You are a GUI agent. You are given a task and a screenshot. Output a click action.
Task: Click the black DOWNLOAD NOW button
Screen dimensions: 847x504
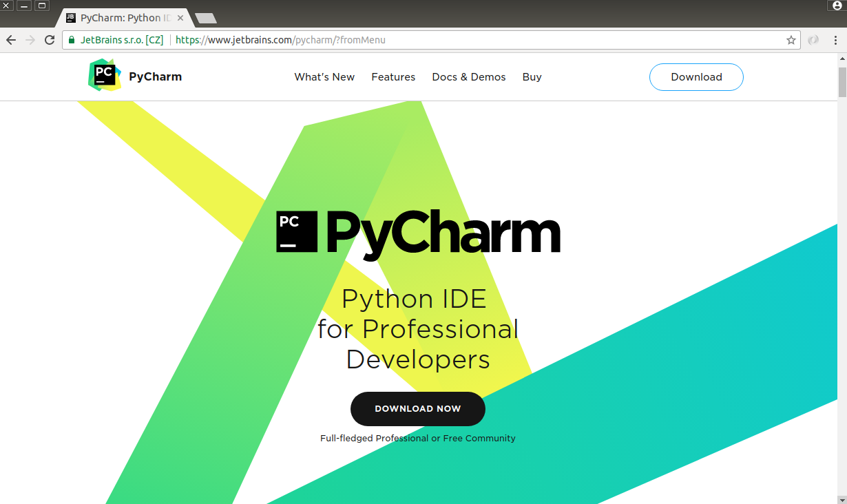[418, 409]
